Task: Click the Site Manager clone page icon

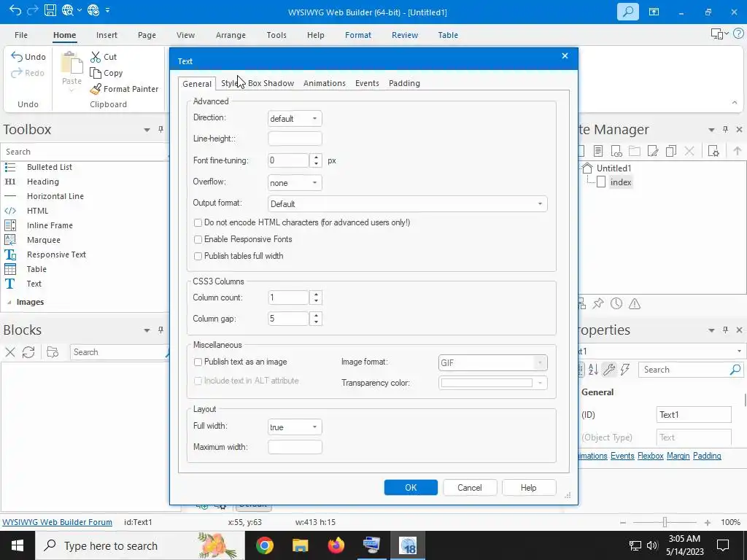Action: (x=671, y=152)
